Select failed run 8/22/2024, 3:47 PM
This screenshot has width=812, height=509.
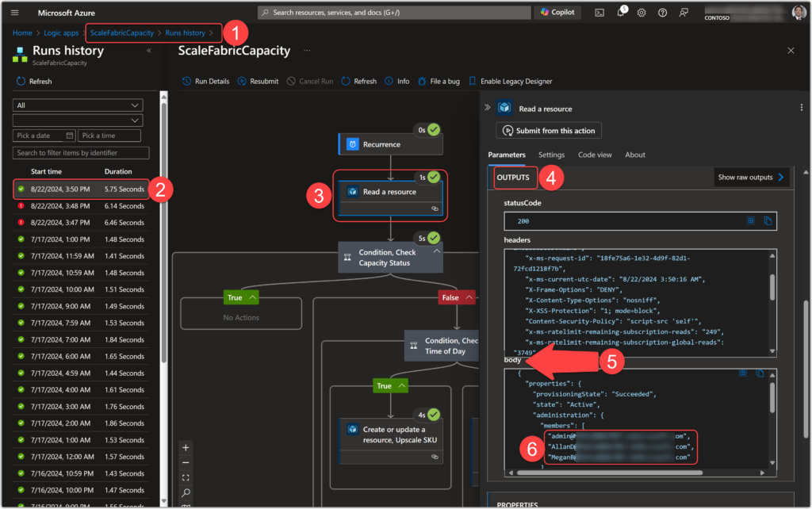coord(82,222)
